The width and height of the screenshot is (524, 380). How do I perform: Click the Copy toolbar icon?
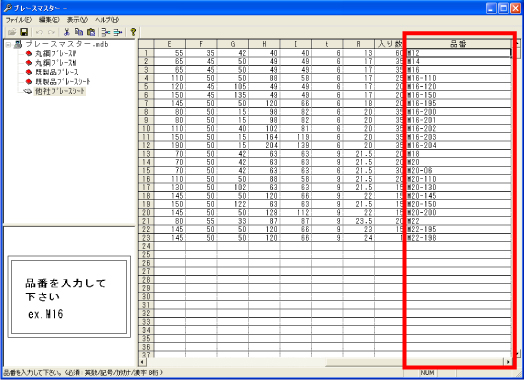pyautogui.click(x=79, y=32)
